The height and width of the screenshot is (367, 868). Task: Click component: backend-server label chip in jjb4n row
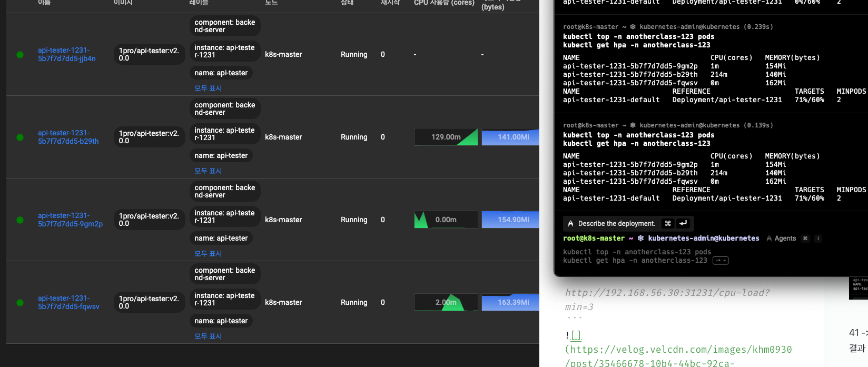click(x=225, y=26)
